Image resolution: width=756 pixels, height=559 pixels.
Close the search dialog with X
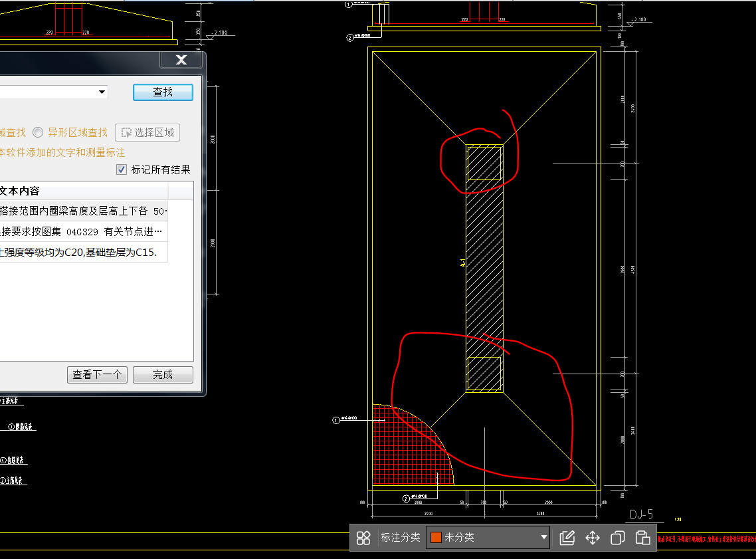[181, 60]
